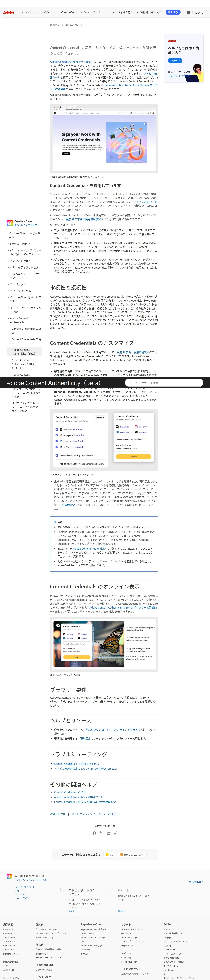Screen dimensions: 210x980
Task: Click the blue 購入する button
Action: tap(173, 12)
